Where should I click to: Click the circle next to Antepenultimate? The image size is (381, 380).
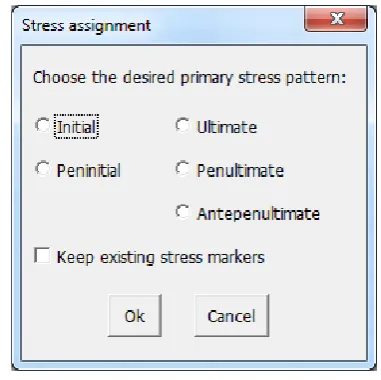click(x=183, y=212)
